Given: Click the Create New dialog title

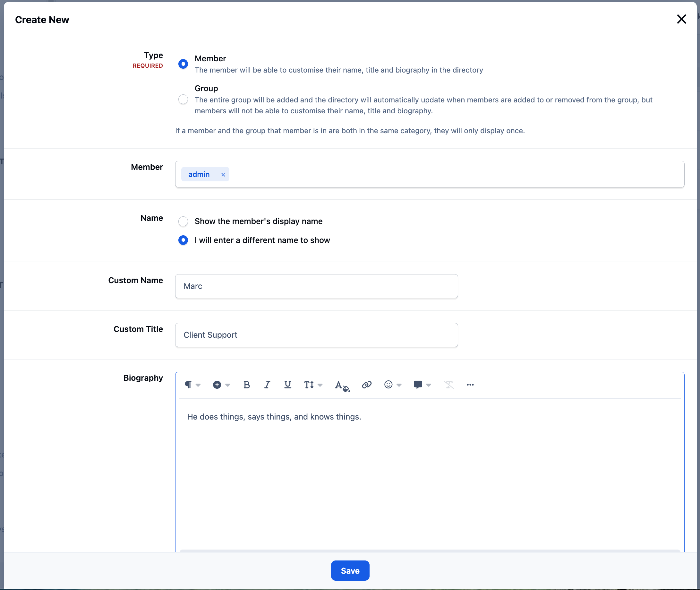Looking at the screenshot, I should point(42,20).
